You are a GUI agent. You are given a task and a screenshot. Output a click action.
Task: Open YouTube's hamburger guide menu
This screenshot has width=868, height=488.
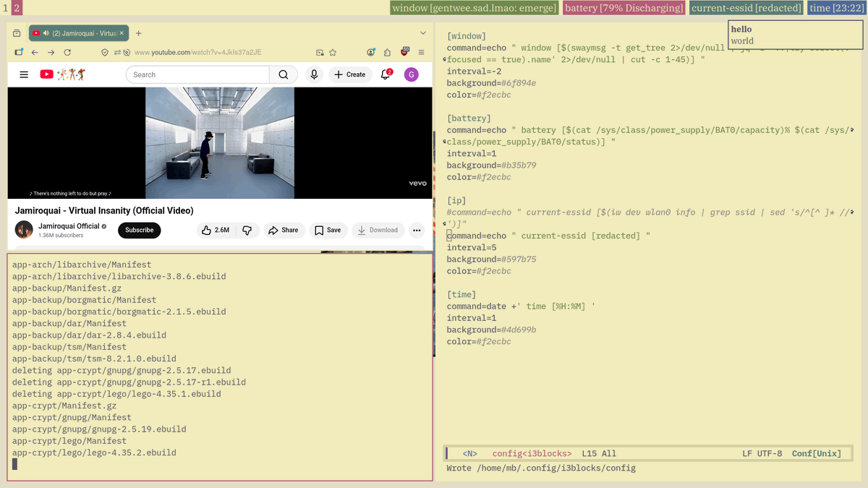click(x=24, y=74)
